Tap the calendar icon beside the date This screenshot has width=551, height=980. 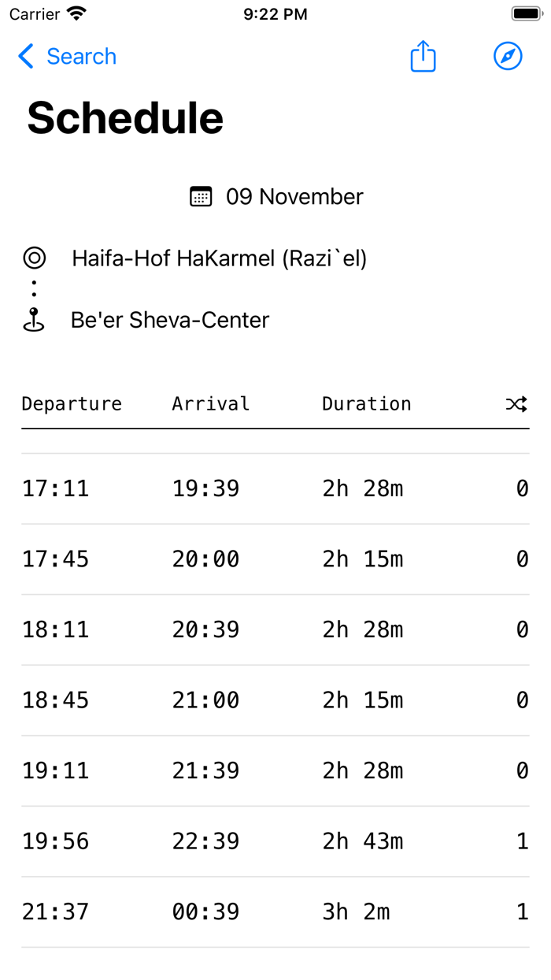(x=202, y=196)
